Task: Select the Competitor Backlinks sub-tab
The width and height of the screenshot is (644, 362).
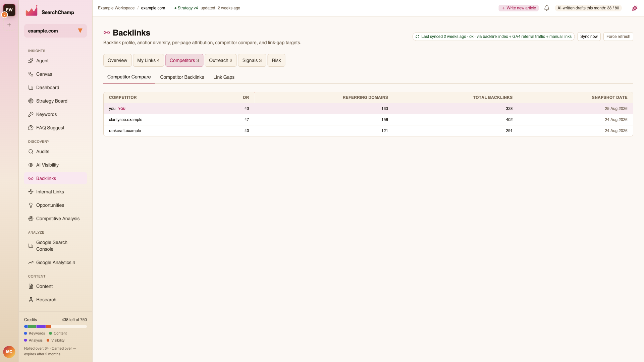Action: pyautogui.click(x=182, y=77)
